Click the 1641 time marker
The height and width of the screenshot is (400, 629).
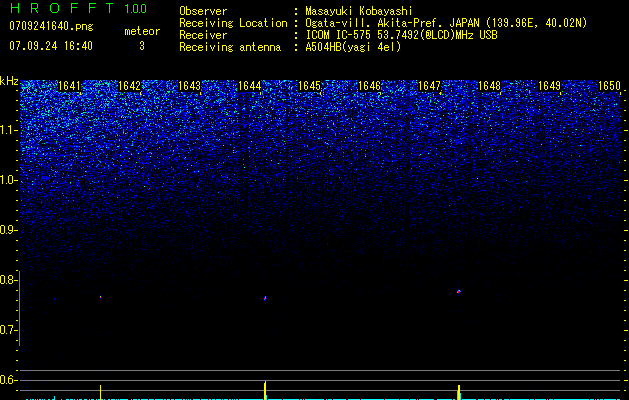(69, 86)
